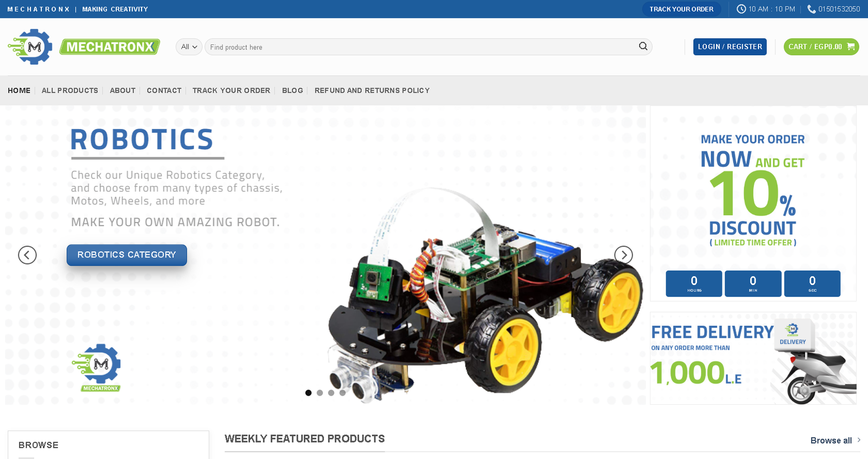Call the 01501532050 phone number link
Viewport: 868px width, 459px height.
click(839, 9)
